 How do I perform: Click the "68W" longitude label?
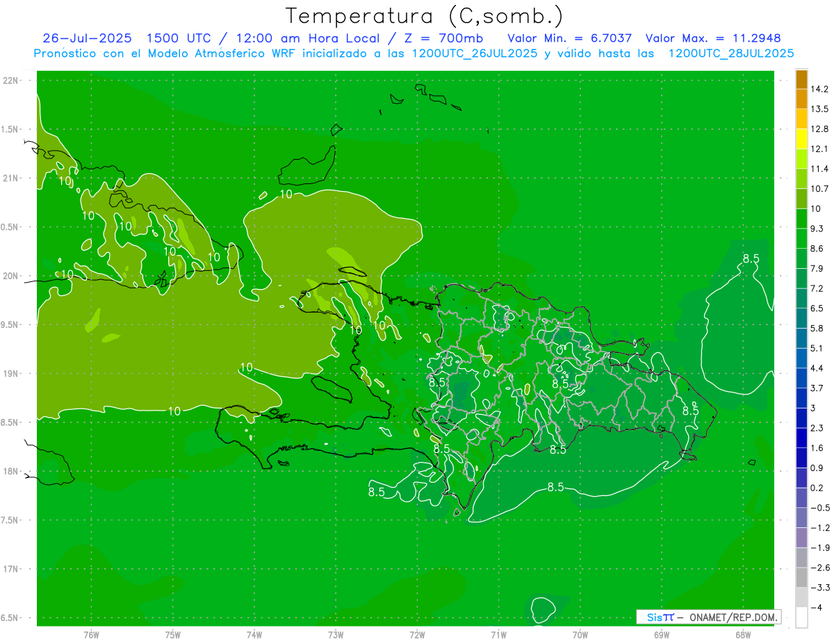coord(742,634)
